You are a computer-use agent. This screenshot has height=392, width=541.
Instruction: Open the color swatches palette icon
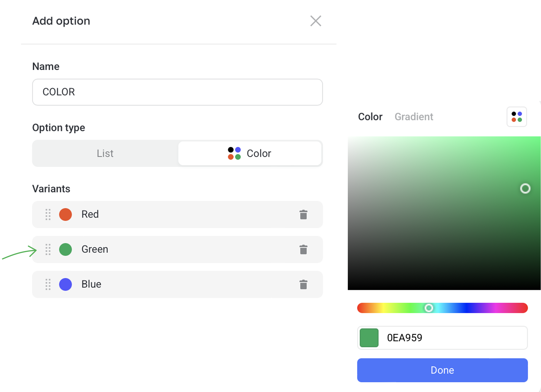click(x=517, y=117)
